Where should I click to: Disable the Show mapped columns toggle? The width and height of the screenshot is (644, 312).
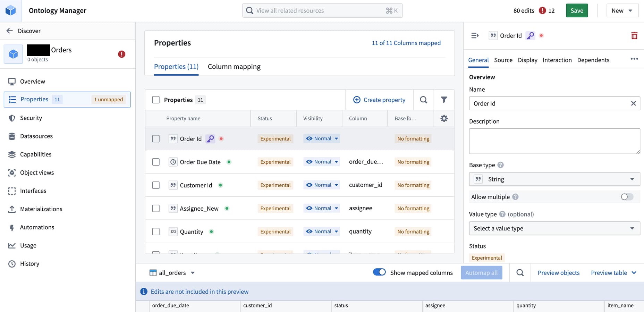(x=379, y=272)
